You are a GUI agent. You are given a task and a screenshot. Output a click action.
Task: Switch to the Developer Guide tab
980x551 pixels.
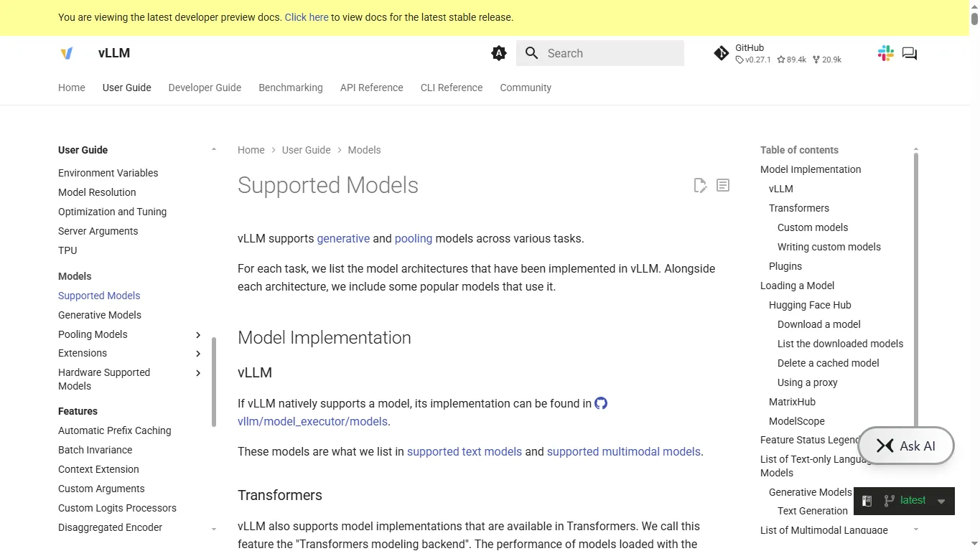205,88
